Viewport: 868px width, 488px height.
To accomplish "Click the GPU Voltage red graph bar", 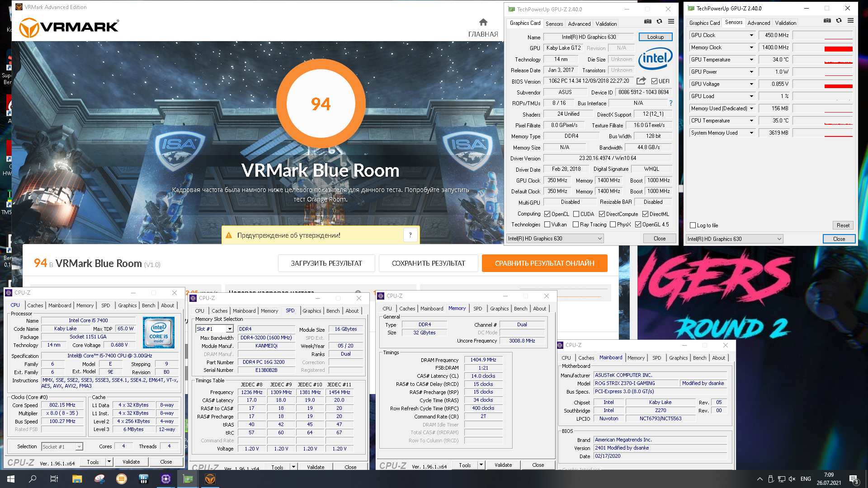I will [838, 86].
